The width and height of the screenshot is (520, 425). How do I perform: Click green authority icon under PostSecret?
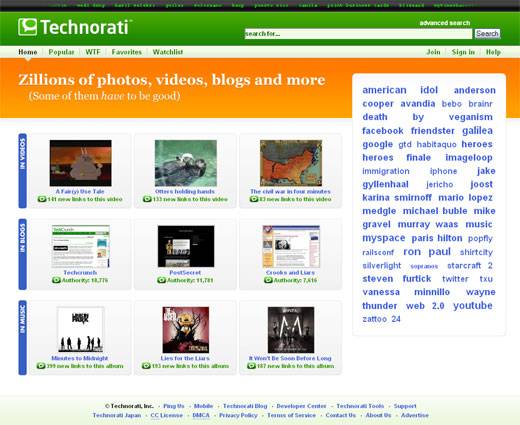tap(161, 280)
